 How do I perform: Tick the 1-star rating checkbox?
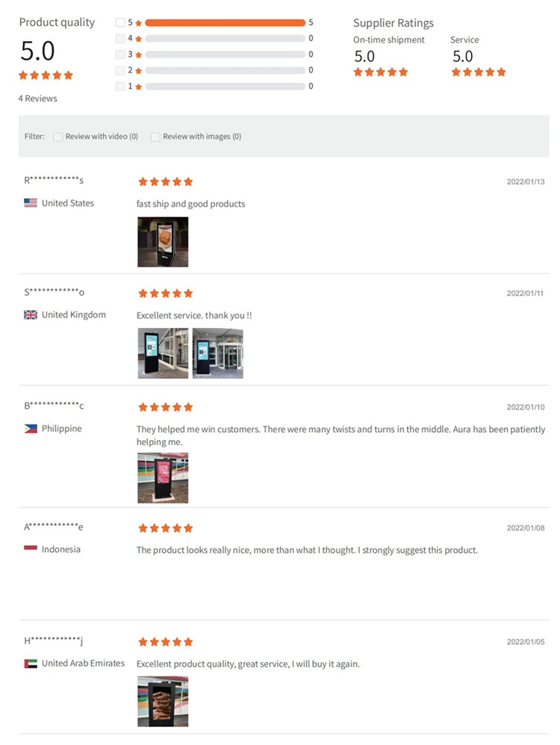[120, 86]
